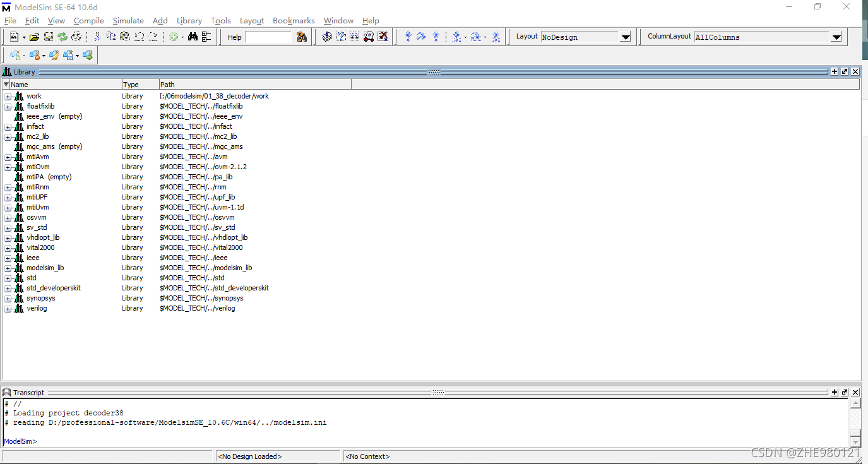Click the Step Over curved arrow icon
Image resolution: width=868 pixels, height=464 pixels.
(x=422, y=37)
